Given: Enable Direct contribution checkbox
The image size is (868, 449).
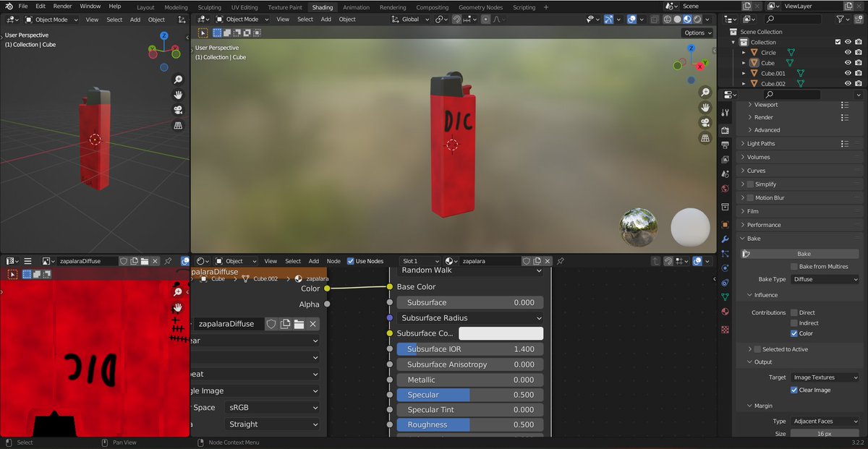Looking at the screenshot, I should tap(793, 312).
